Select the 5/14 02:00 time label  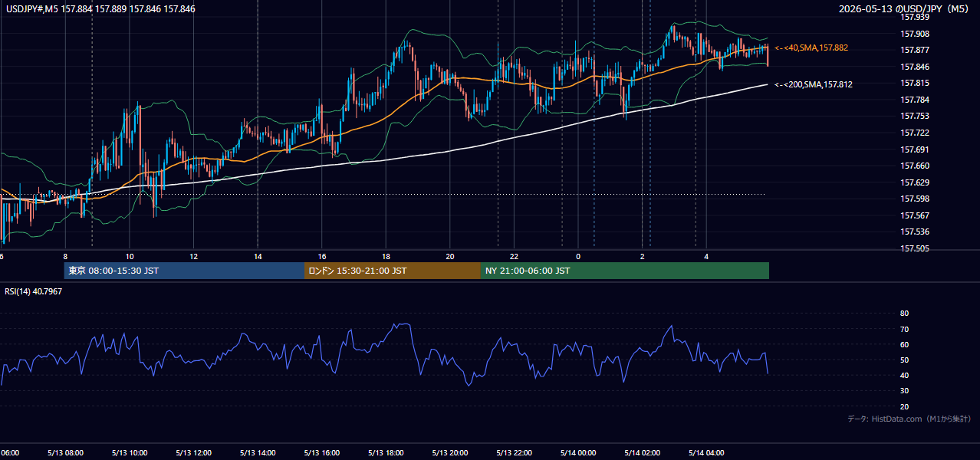tap(643, 453)
